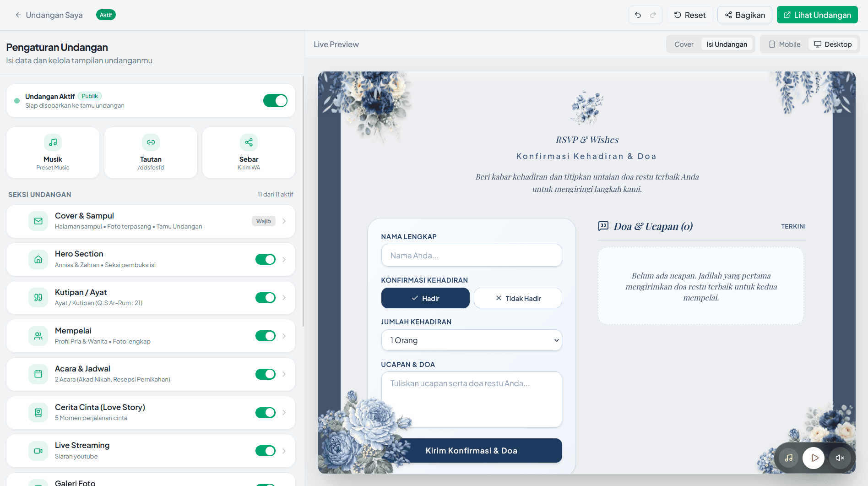
Task: Switch preview to Isi Undangan tab
Action: click(727, 44)
